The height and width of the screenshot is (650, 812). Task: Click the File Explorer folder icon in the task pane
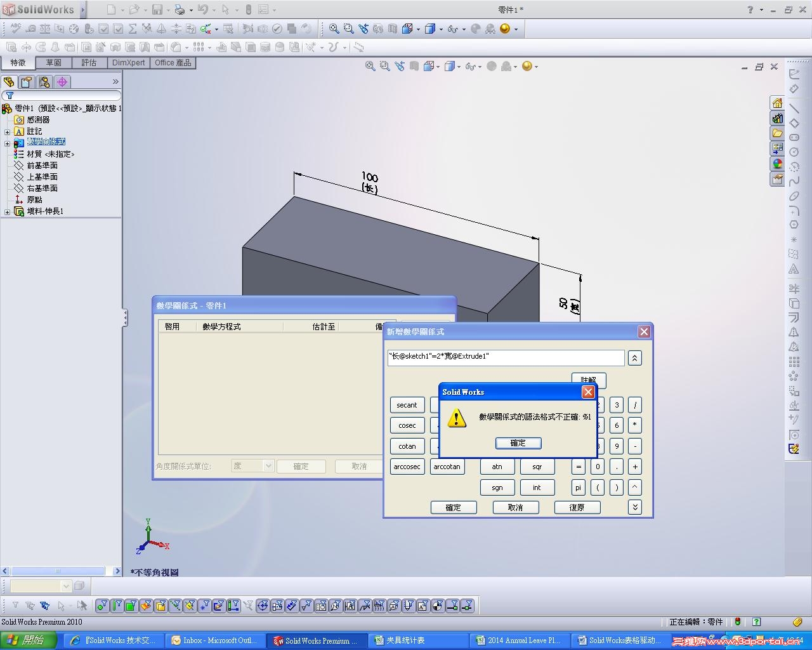coord(777,134)
